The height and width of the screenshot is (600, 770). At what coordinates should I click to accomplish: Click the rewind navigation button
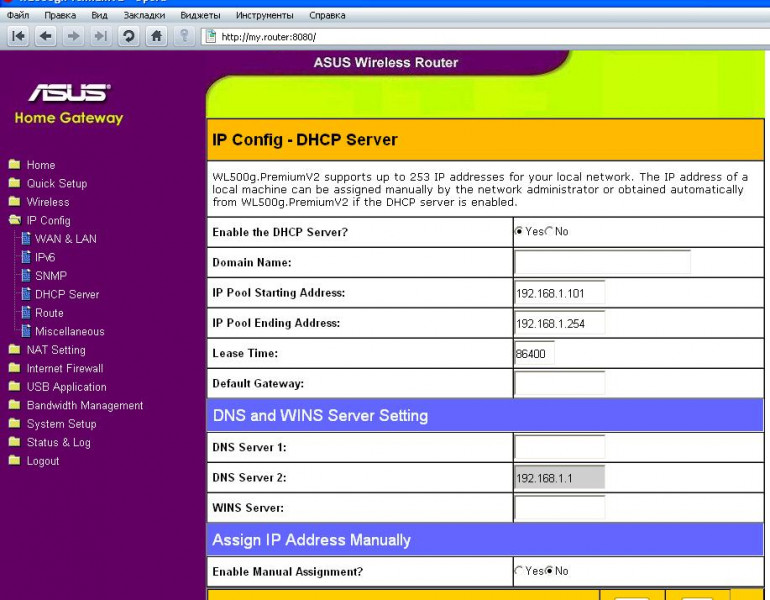click(19, 36)
